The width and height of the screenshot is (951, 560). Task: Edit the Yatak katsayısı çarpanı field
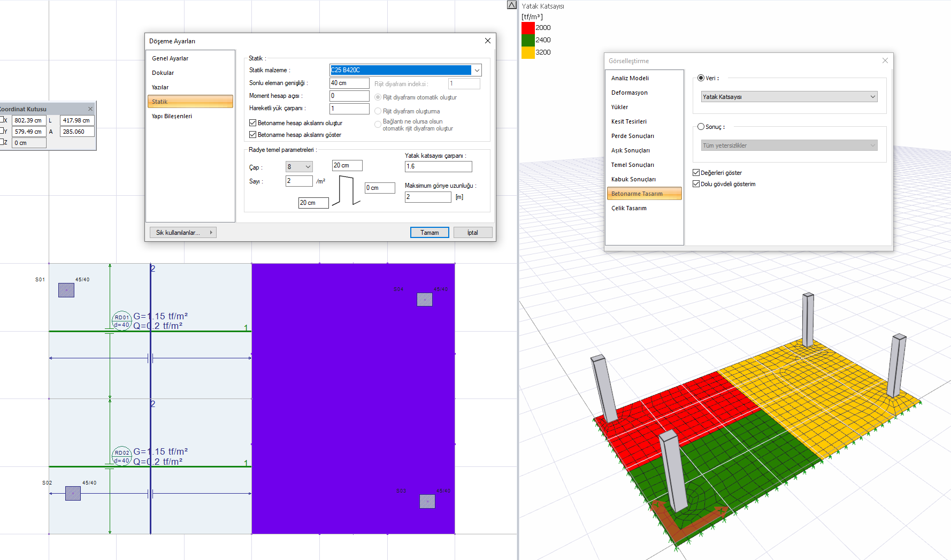[439, 166]
